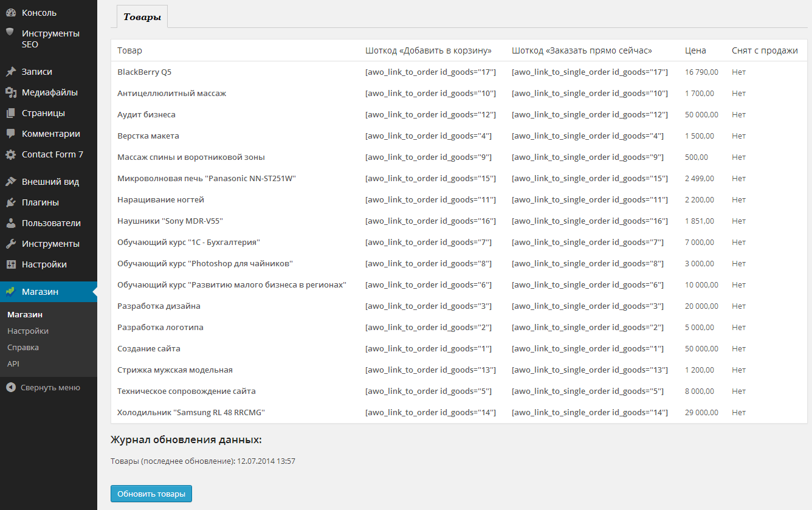The width and height of the screenshot is (812, 510).
Task: Click the Инструменты wrench icon
Action: click(x=11, y=244)
